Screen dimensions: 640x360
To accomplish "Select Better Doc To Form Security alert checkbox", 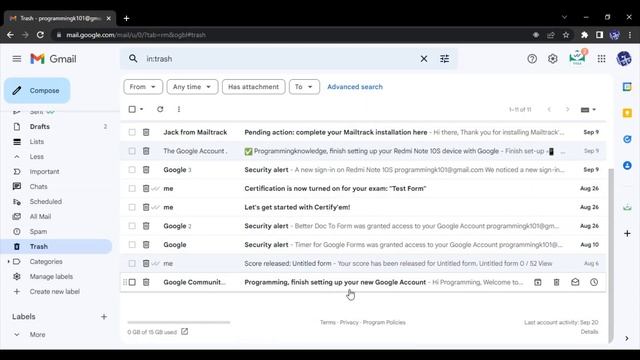I will 132,226.
